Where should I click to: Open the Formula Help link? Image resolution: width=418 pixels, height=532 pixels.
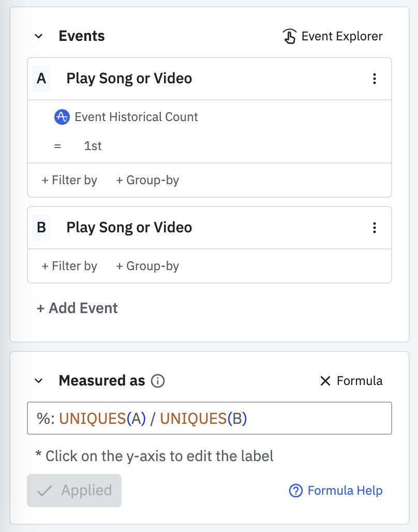tap(345, 491)
